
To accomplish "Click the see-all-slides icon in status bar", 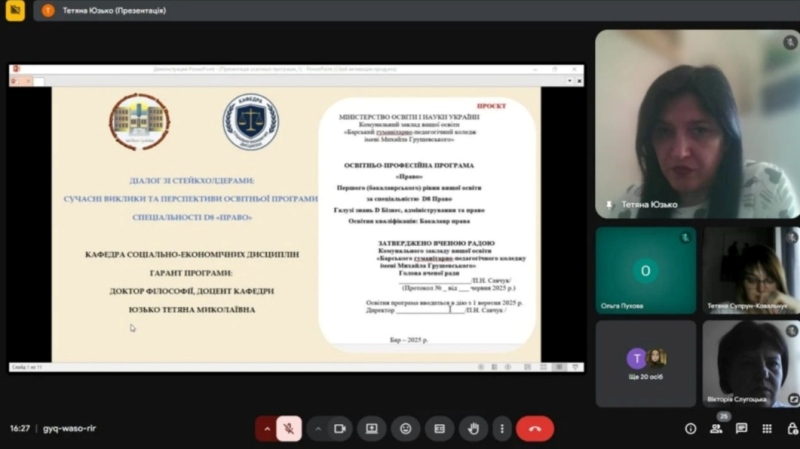I will click(494, 367).
